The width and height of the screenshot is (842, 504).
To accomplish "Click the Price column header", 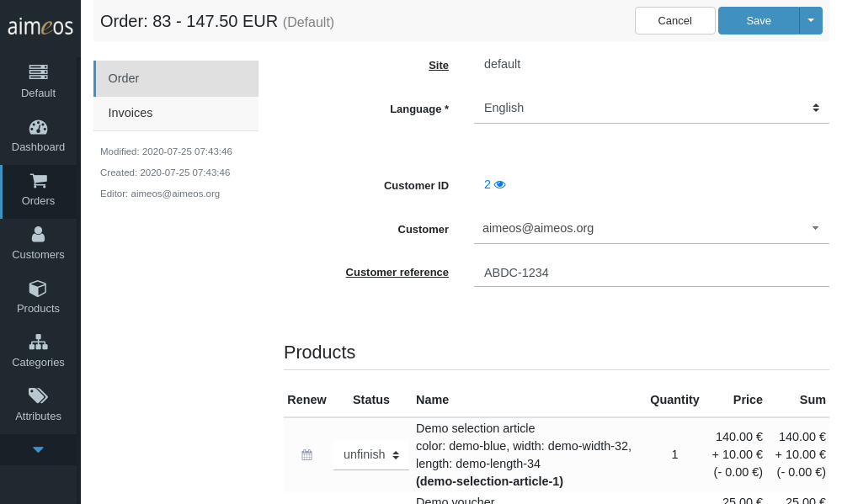I will click(748, 400).
